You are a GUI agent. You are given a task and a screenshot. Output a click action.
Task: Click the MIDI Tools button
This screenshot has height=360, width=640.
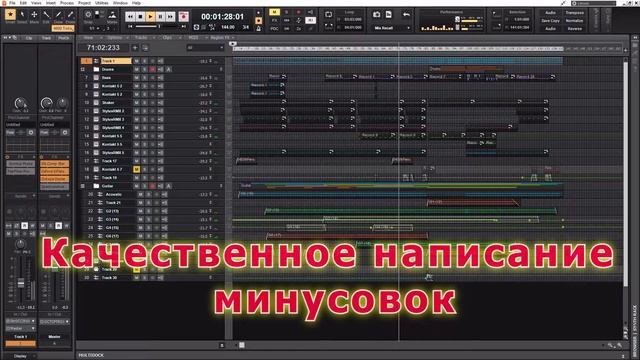pos(63,28)
